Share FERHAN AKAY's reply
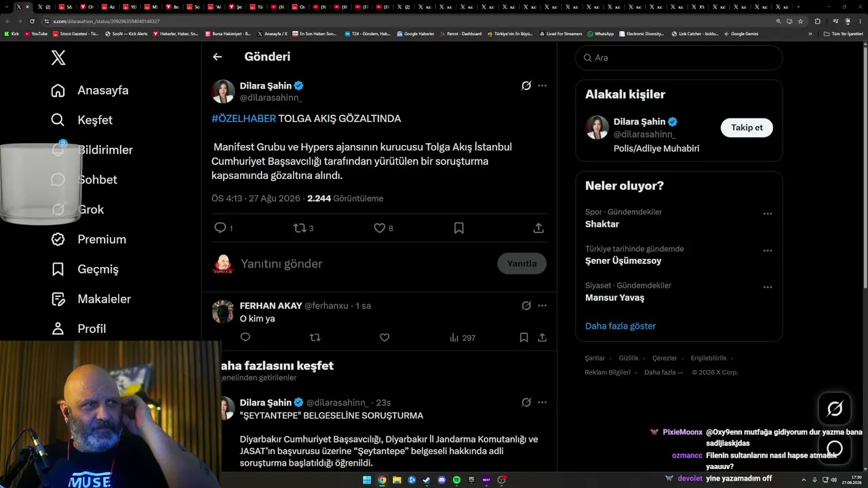This screenshot has width=868, height=488. click(x=542, y=337)
